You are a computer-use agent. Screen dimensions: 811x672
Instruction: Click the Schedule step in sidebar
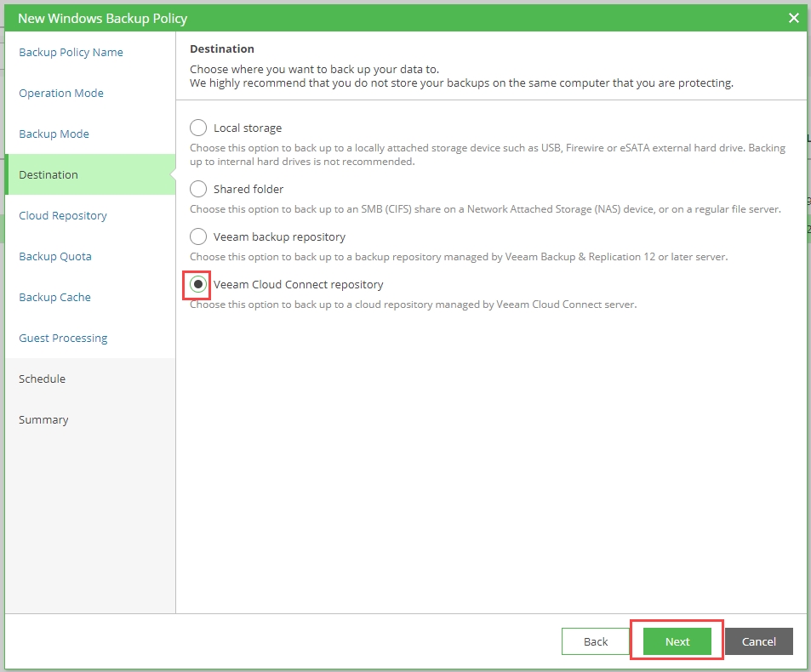pos(42,379)
